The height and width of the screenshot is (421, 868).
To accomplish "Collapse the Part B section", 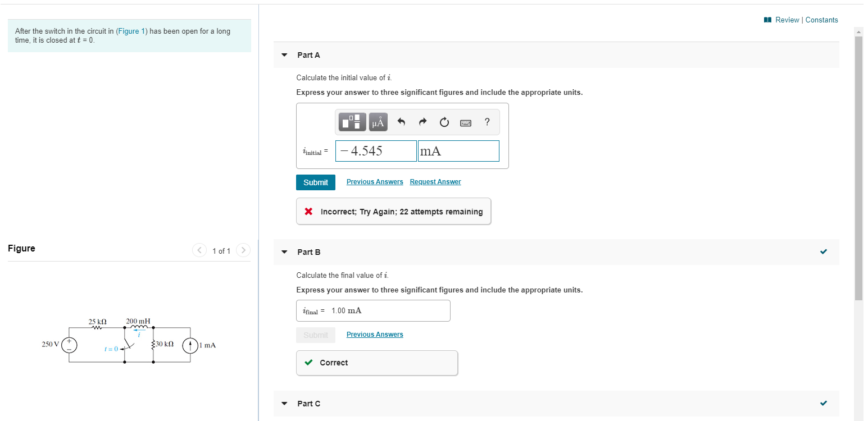I will point(284,251).
